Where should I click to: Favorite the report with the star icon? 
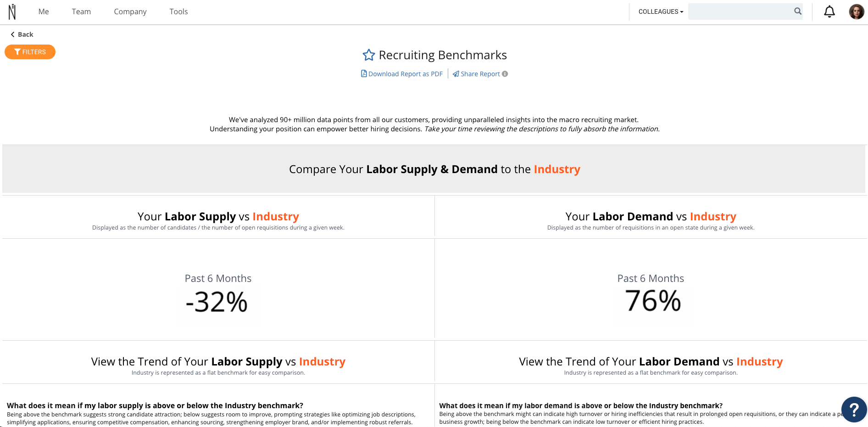point(369,55)
